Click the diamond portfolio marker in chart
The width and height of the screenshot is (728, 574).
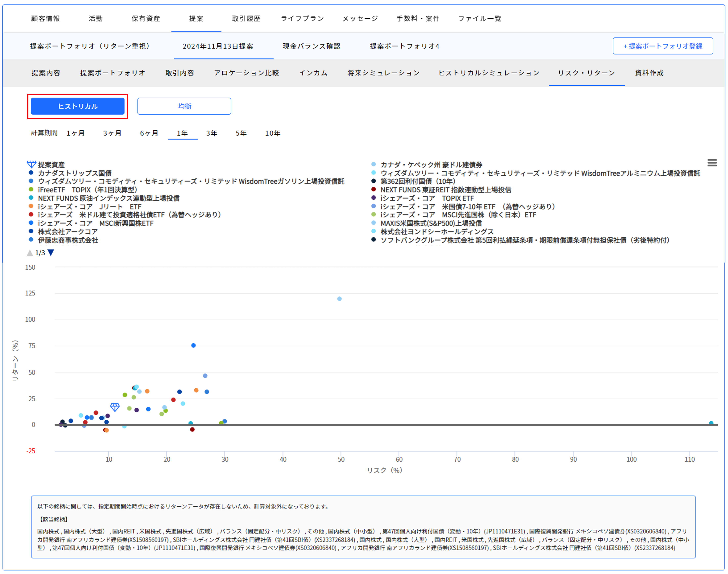(x=115, y=407)
